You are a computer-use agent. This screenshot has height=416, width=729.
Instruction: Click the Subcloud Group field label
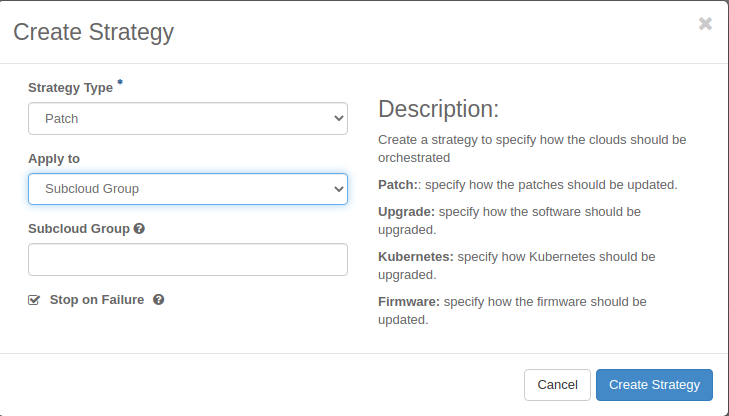point(79,229)
